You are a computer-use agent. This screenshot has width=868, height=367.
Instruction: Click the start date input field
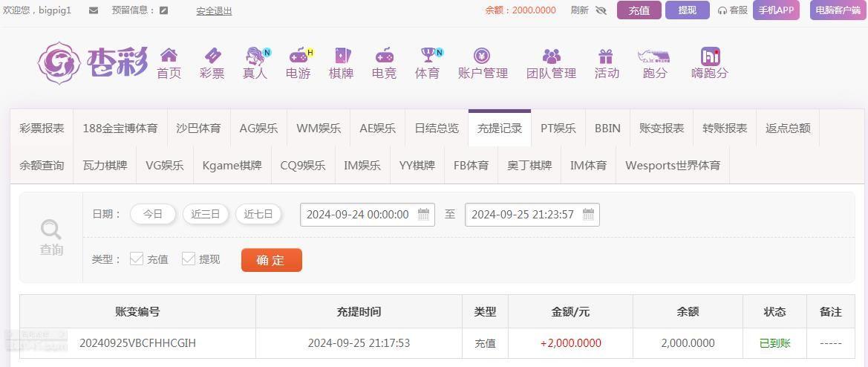(x=368, y=215)
